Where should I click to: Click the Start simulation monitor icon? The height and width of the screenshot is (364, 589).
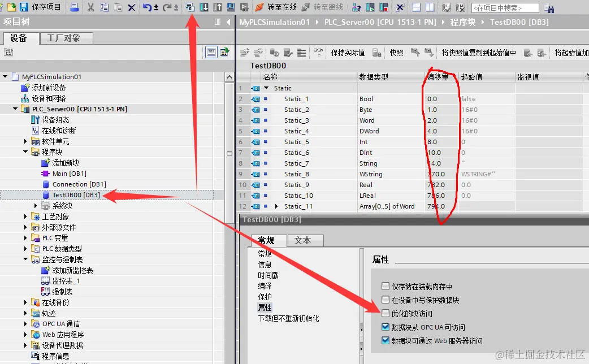tap(231, 7)
